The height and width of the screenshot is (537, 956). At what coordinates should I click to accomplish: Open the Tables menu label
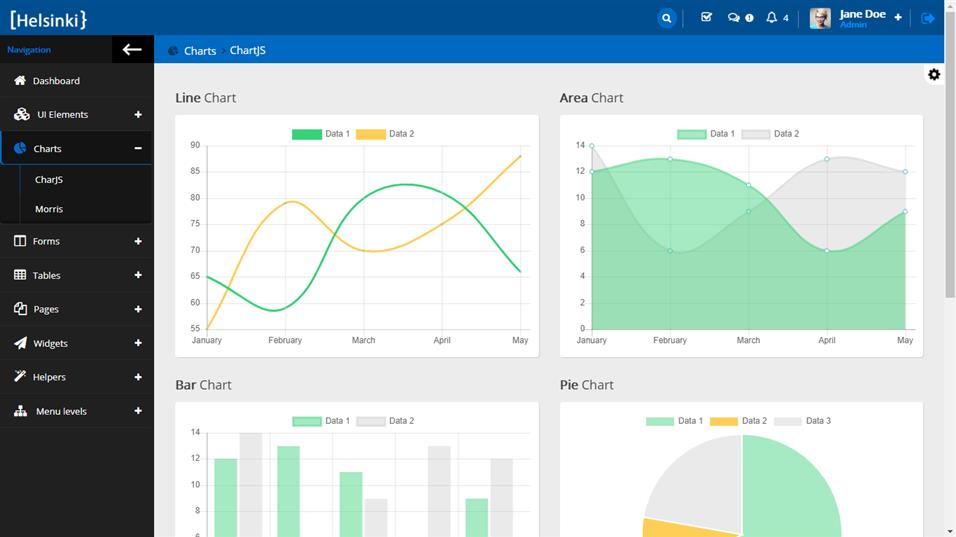(x=46, y=276)
